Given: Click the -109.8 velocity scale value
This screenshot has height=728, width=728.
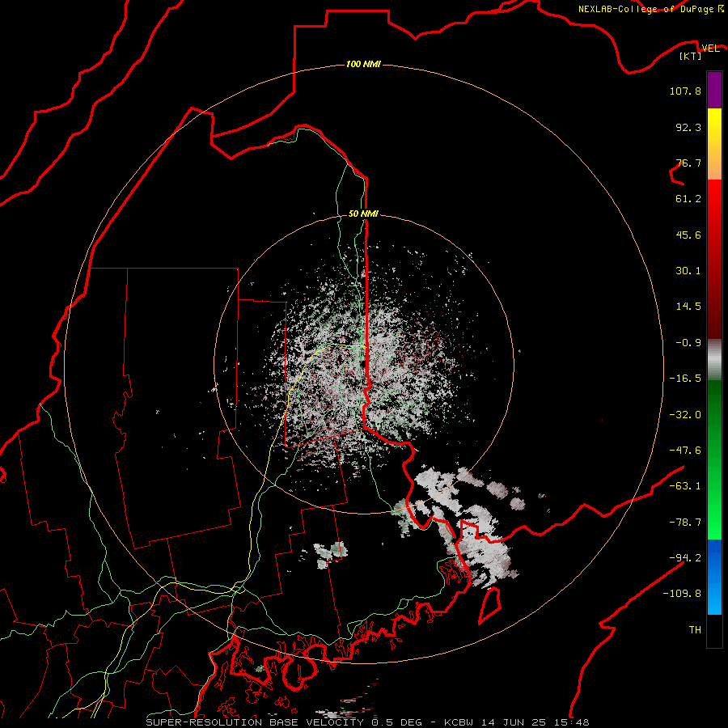Looking at the screenshot, I should tap(682, 594).
